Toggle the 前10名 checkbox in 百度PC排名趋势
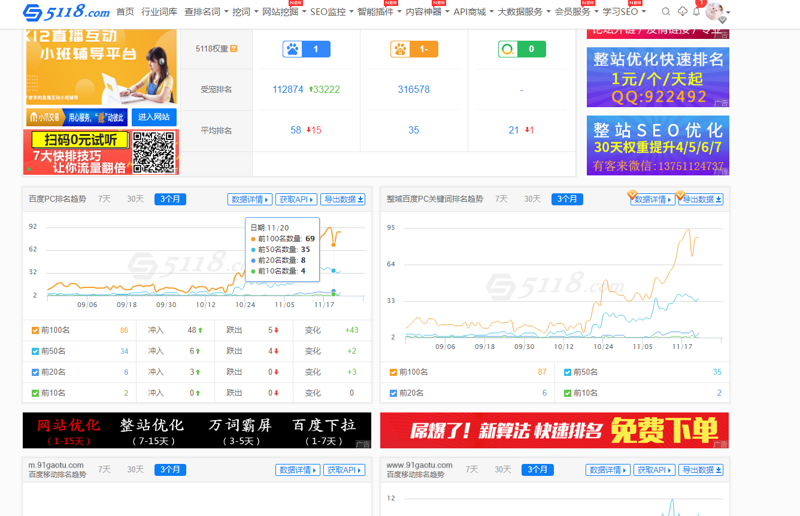 click(35, 393)
